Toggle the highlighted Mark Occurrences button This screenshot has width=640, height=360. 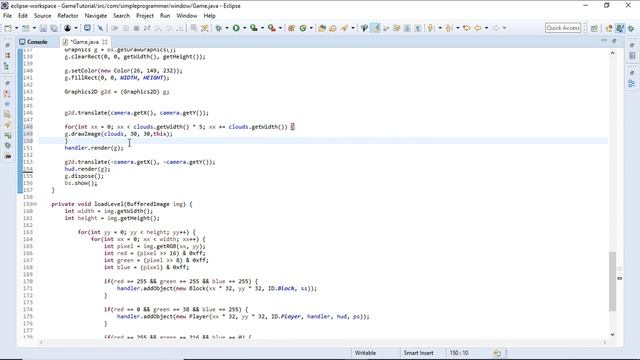click(375, 28)
